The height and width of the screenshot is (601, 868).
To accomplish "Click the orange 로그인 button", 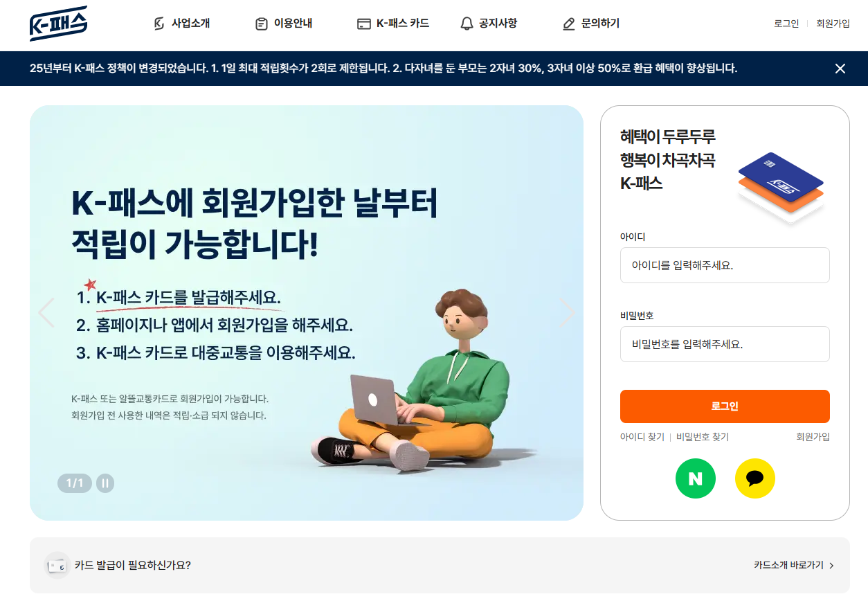I will coord(725,406).
